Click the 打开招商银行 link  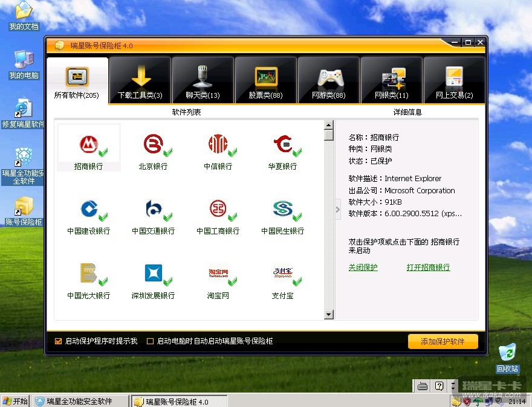[428, 268]
